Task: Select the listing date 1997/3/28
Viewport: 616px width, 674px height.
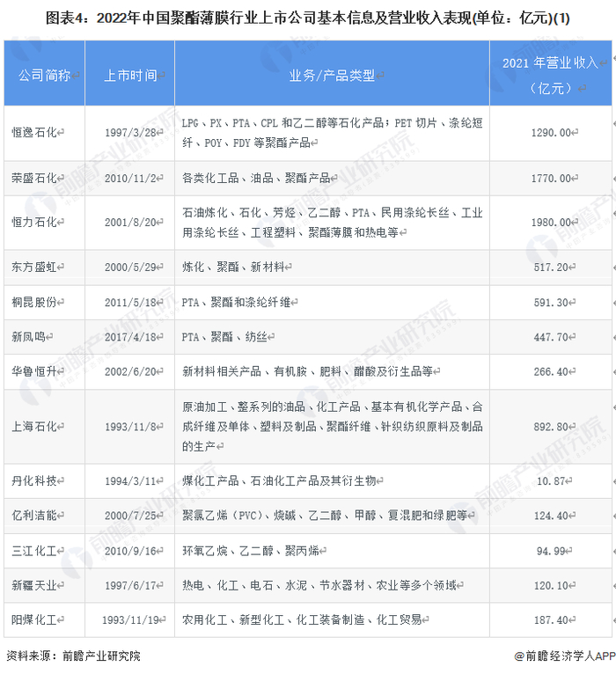Action: (x=130, y=132)
